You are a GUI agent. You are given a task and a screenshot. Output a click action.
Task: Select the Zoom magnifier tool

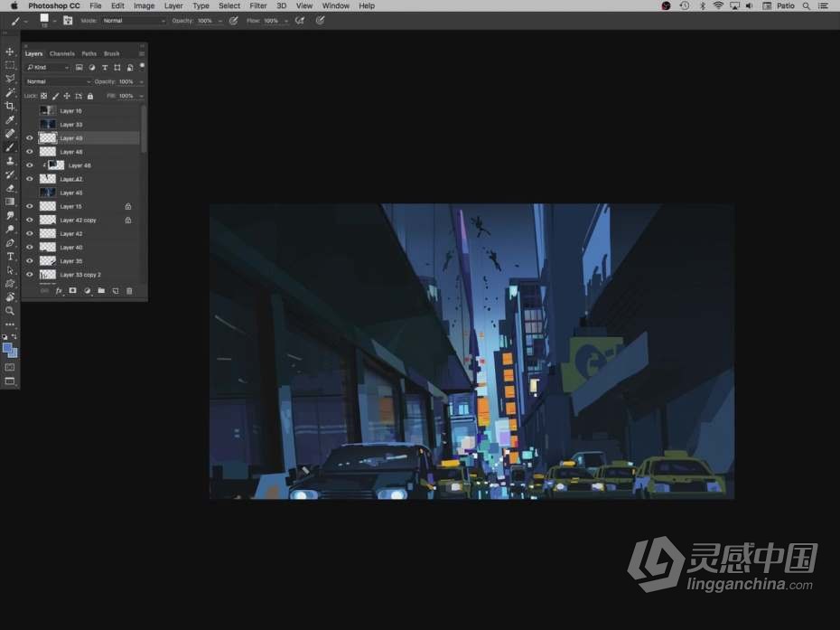[x=10, y=310]
